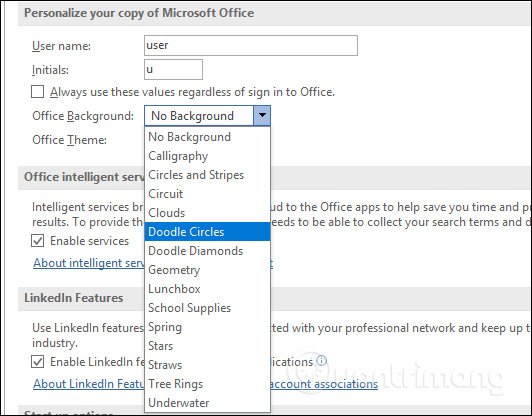Select Circuit background option

click(207, 194)
